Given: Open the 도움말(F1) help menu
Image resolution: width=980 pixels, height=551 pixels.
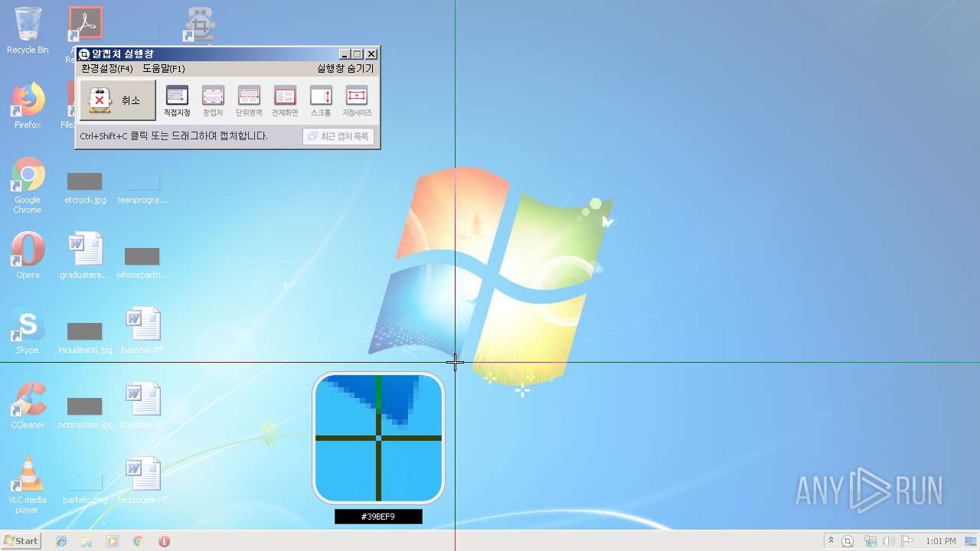Looking at the screenshot, I should (x=164, y=68).
